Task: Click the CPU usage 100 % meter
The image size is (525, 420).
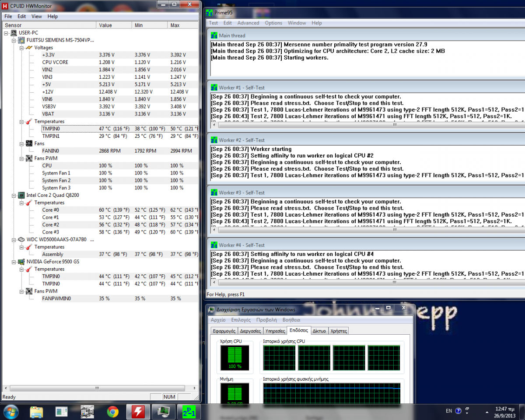Action: [235, 357]
